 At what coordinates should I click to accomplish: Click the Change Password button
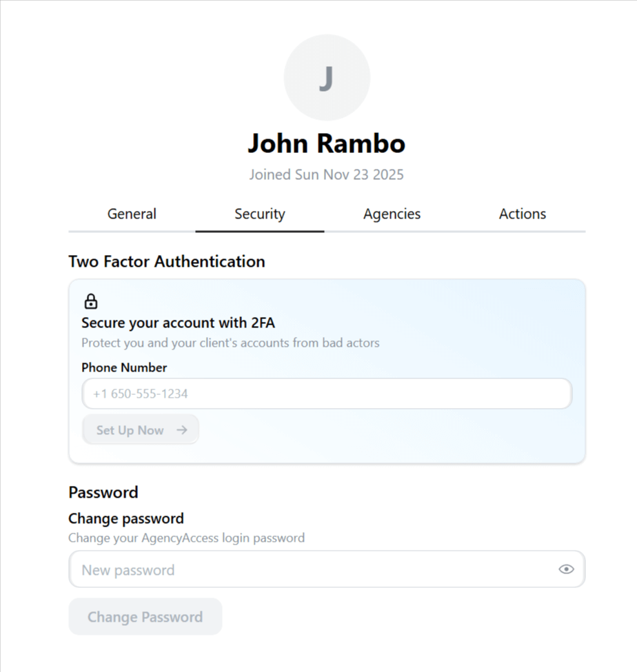pos(145,616)
